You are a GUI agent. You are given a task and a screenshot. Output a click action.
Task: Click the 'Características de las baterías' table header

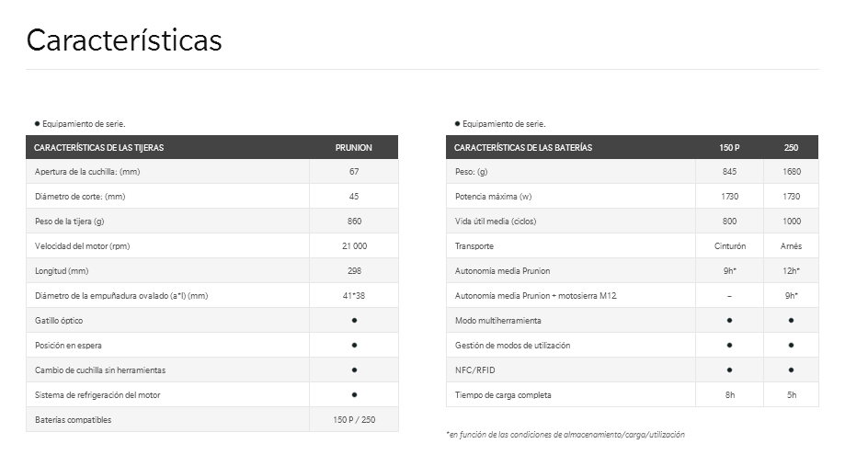(x=523, y=147)
